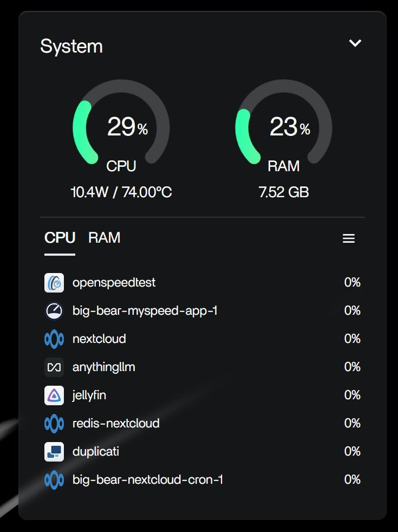Click the redis-nextcloud icon
Viewport: 398px width, 532px height.
[x=54, y=424]
